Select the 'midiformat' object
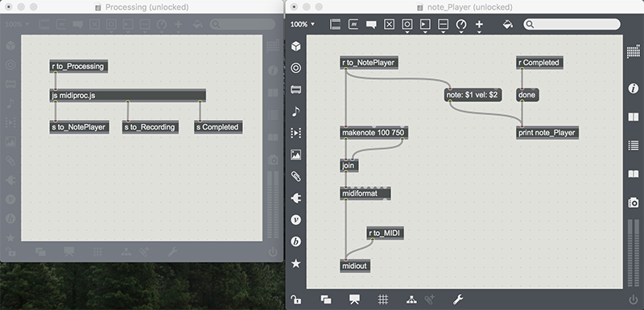 [x=365, y=193]
